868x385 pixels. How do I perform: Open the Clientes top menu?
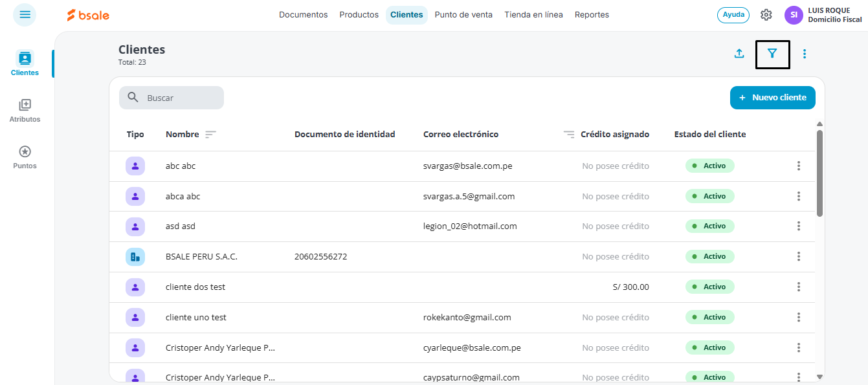(406, 15)
